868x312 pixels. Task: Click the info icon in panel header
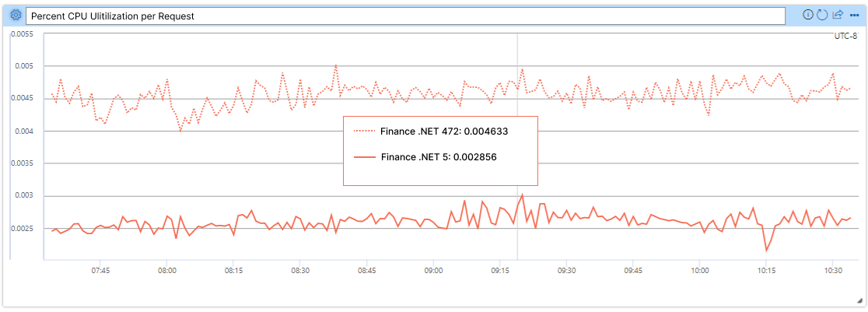point(807,15)
